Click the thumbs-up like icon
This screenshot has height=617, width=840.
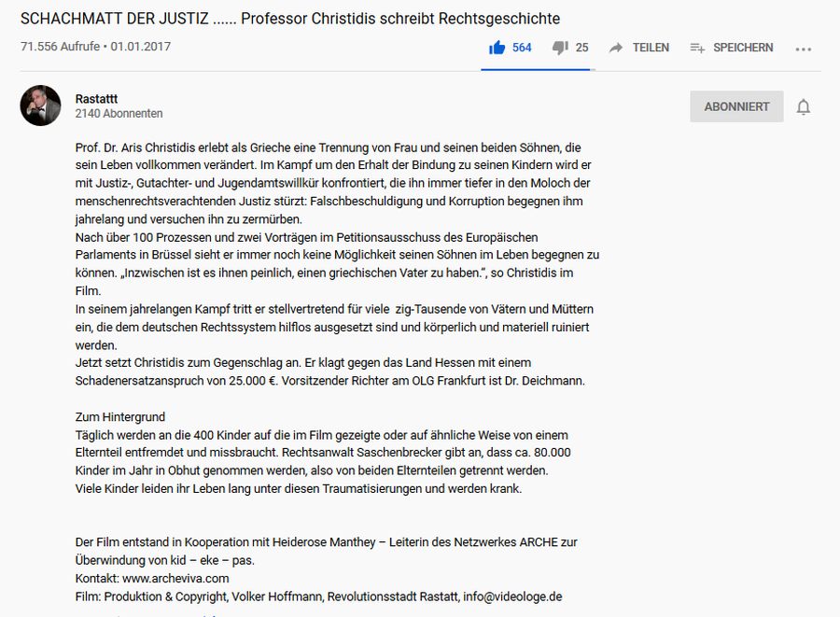tap(497, 48)
